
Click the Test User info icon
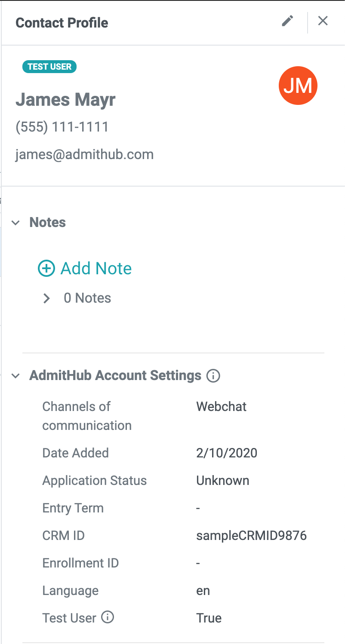point(108,618)
